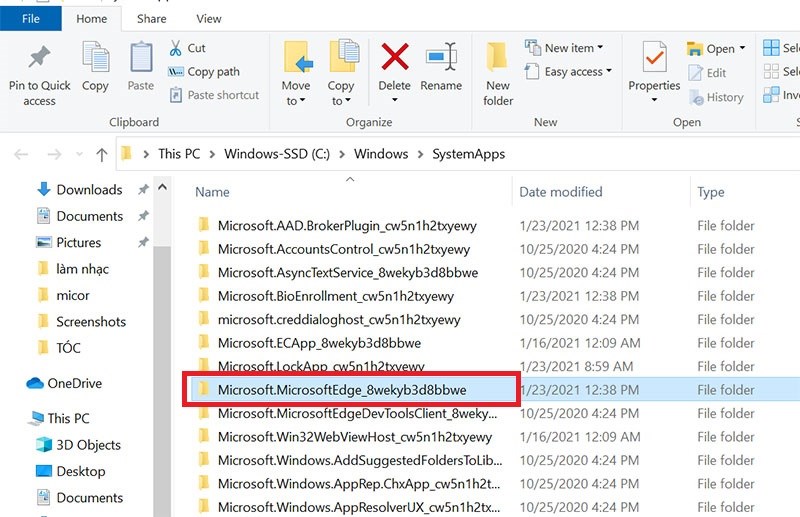
Task: Expand chevron after Windows-SSD (C:) in path
Action: pyautogui.click(x=342, y=154)
